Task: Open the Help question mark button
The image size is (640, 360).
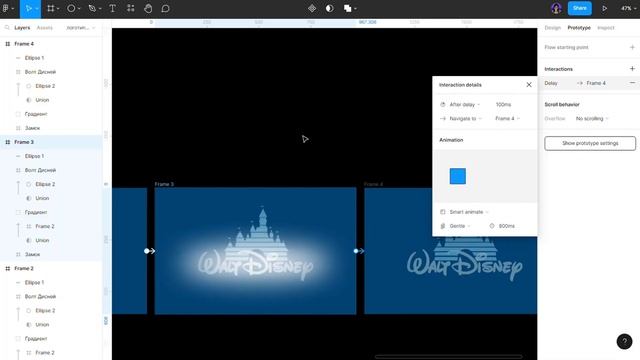Action: [624, 342]
